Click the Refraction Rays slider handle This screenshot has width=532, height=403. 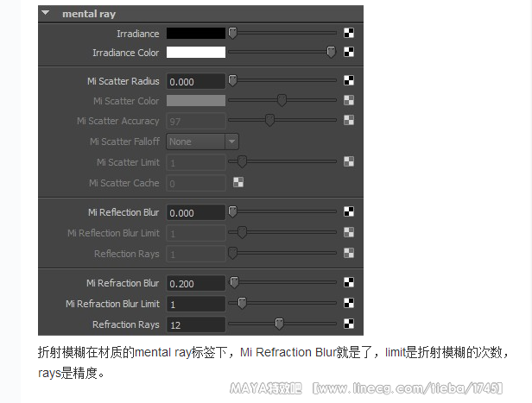pyautogui.click(x=279, y=324)
